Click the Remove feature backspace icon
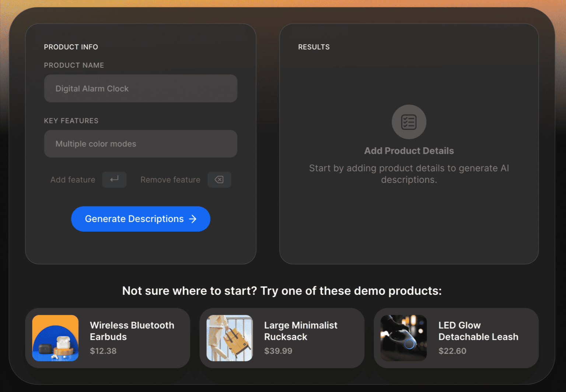 pyautogui.click(x=219, y=180)
